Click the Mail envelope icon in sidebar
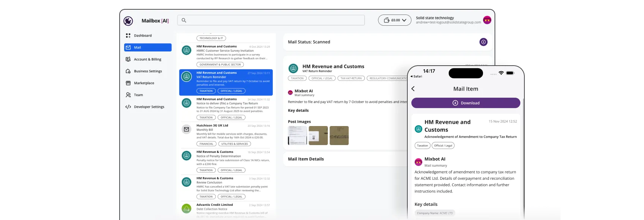This screenshot has width=644, height=220. [x=128, y=47]
